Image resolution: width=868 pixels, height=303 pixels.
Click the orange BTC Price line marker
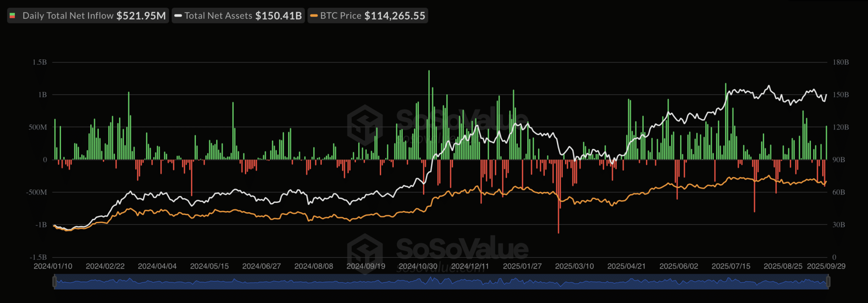(314, 16)
